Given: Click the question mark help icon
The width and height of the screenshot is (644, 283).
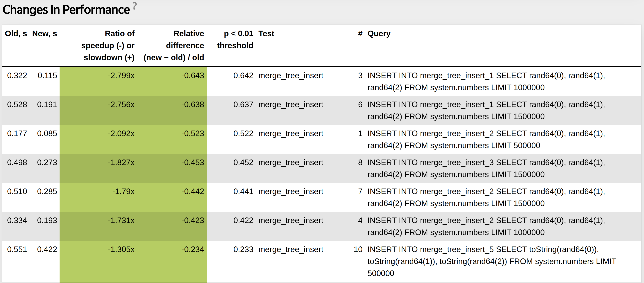Looking at the screenshot, I should (x=135, y=6).
